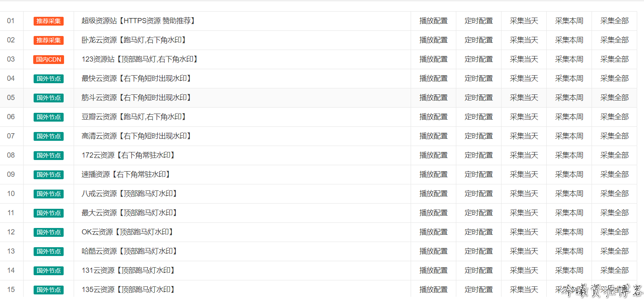Click 采集当天 for 172云资源 row
644x304 pixels.
coord(524,155)
